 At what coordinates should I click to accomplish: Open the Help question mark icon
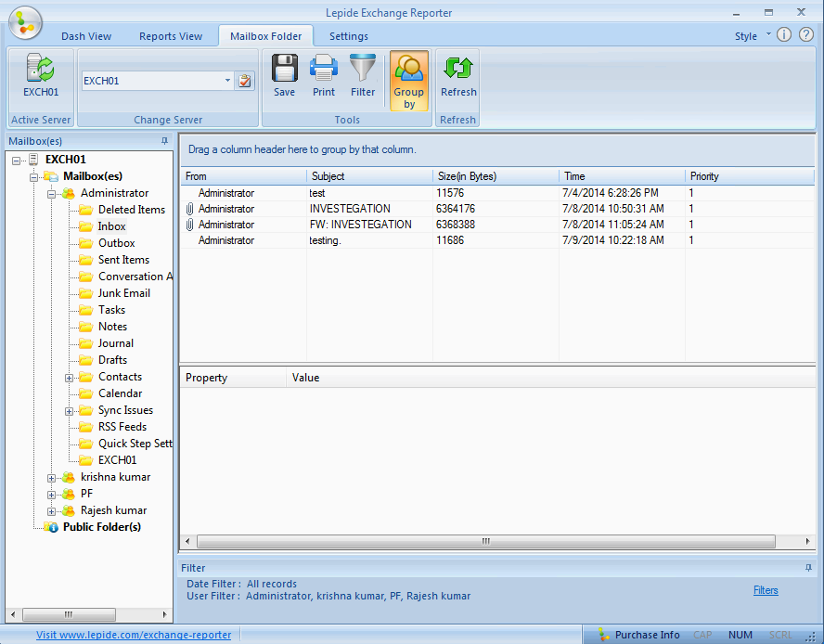point(806,34)
